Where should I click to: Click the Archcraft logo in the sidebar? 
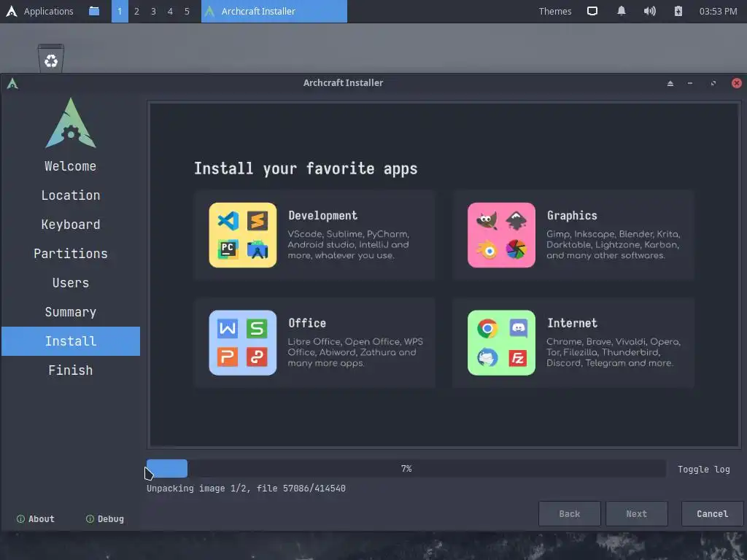pyautogui.click(x=71, y=122)
